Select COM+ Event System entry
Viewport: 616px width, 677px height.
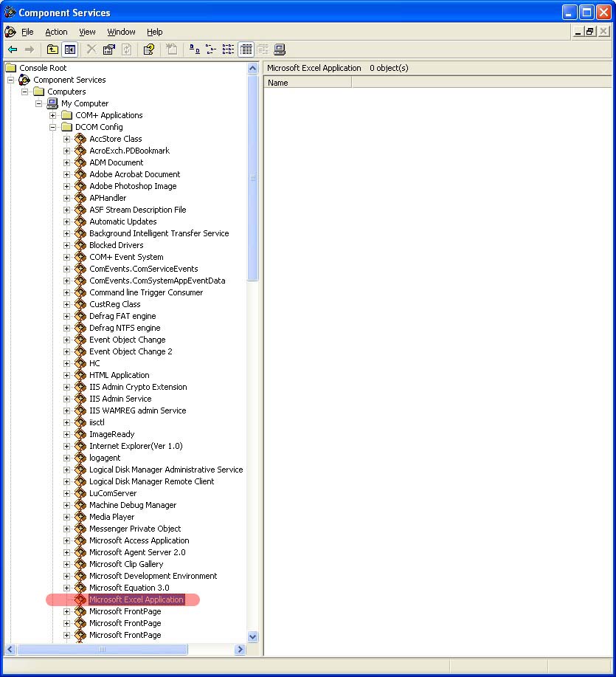126,257
